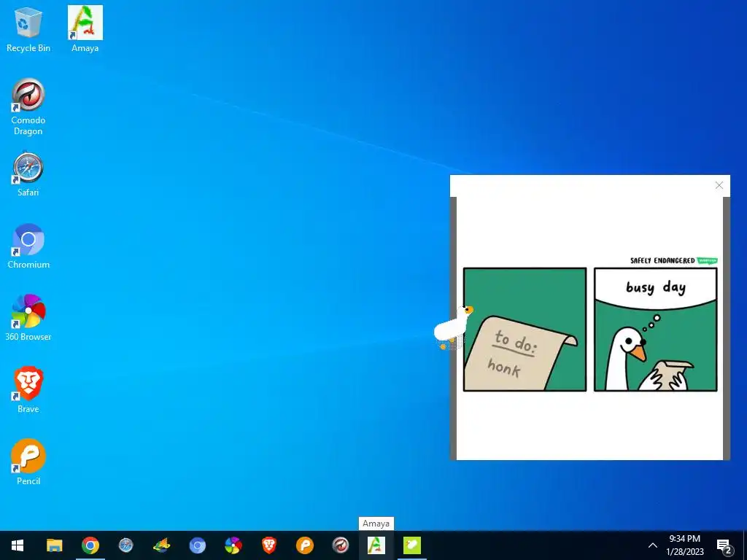Click the green Desktop Goose taskbar icon
The height and width of the screenshot is (560, 747).
tap(411, 545)
